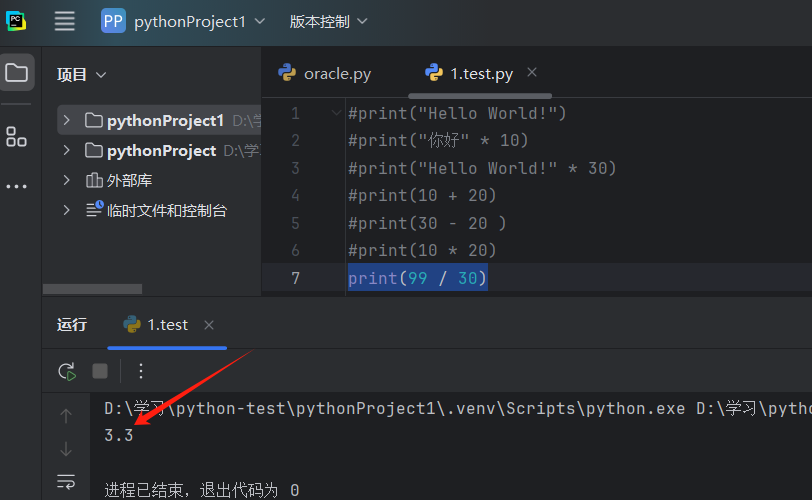Close the 1.test.py editor tab
The width and height of the screenshot is (812, 500).
532,73
